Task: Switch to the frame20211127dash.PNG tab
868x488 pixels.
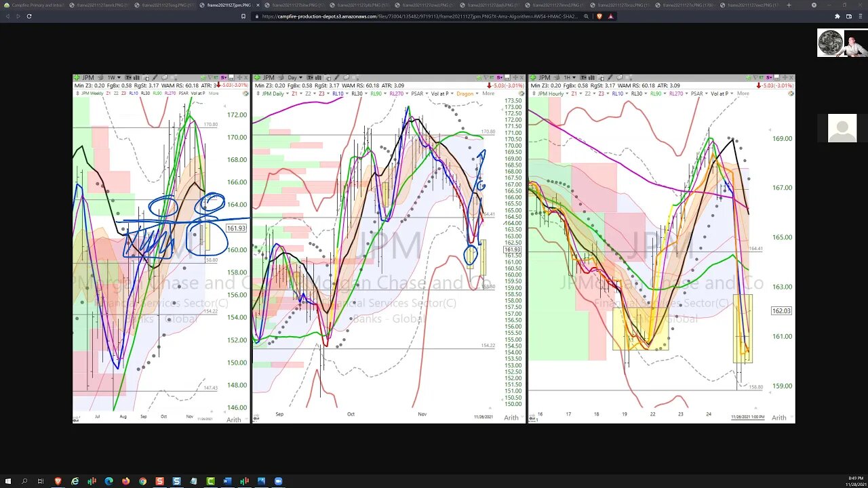Action: pos(489,5)
